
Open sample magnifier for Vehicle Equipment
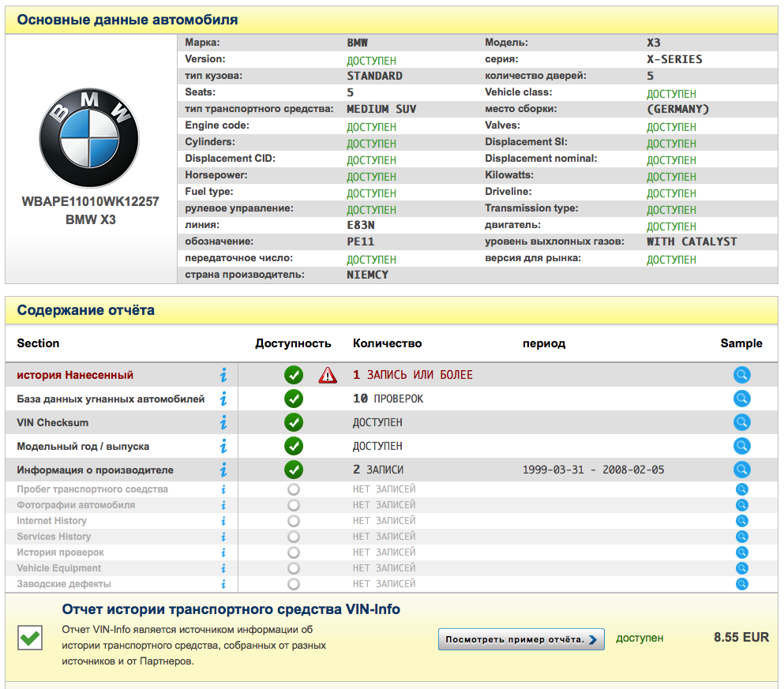pyautogui.click(x=742, y=568)
